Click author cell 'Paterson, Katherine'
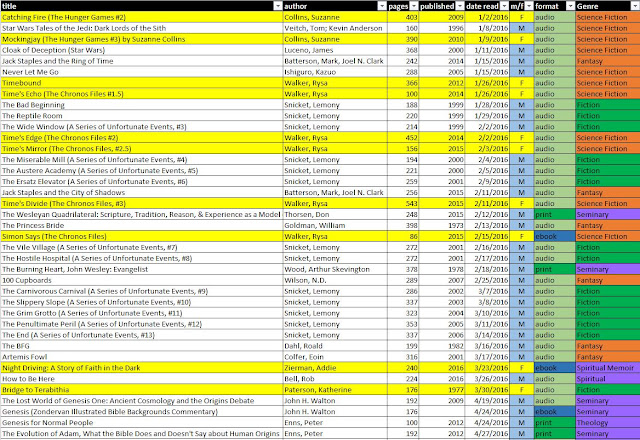Screen dimensions: 640x440 pos(335,390)
